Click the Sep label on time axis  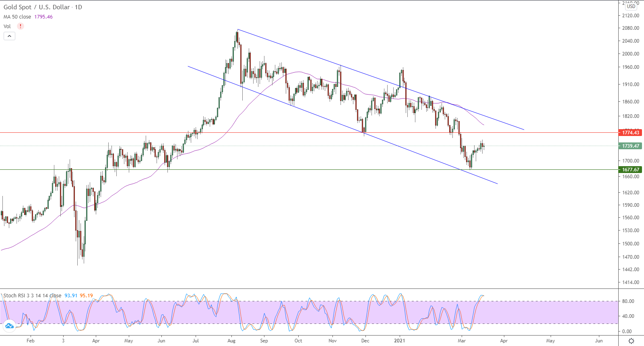(264, 341)
